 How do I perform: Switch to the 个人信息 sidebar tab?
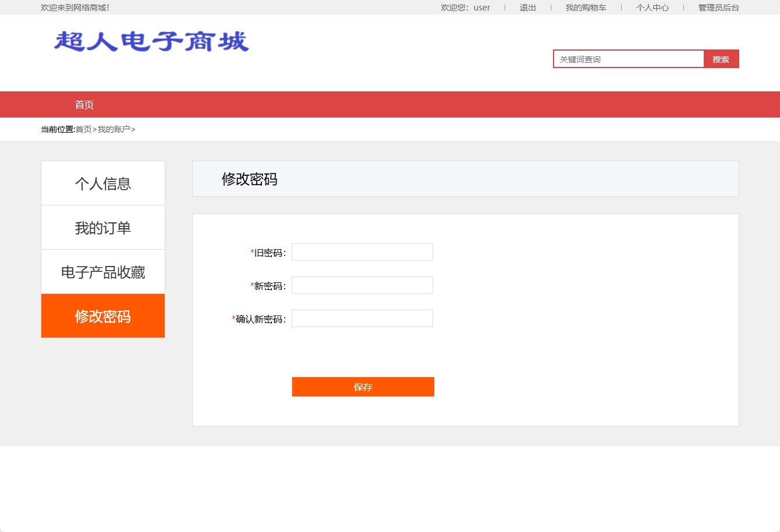point(103,183)
